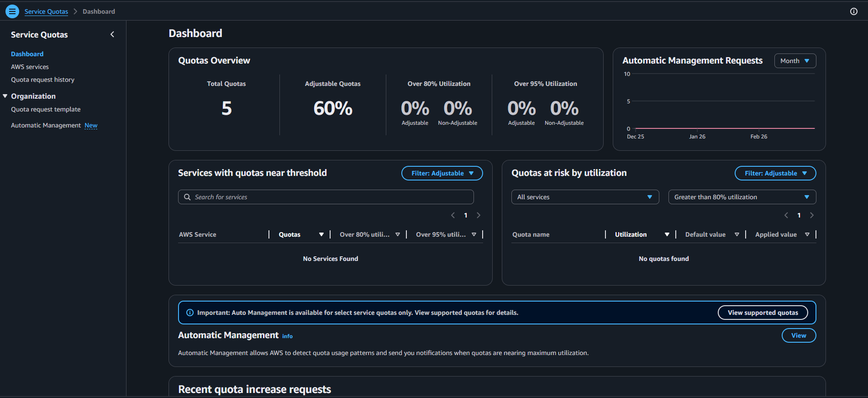Click the Recent quota increase requests heading
Viewport: 868px width, 398px height.
[x=254, y=389]
